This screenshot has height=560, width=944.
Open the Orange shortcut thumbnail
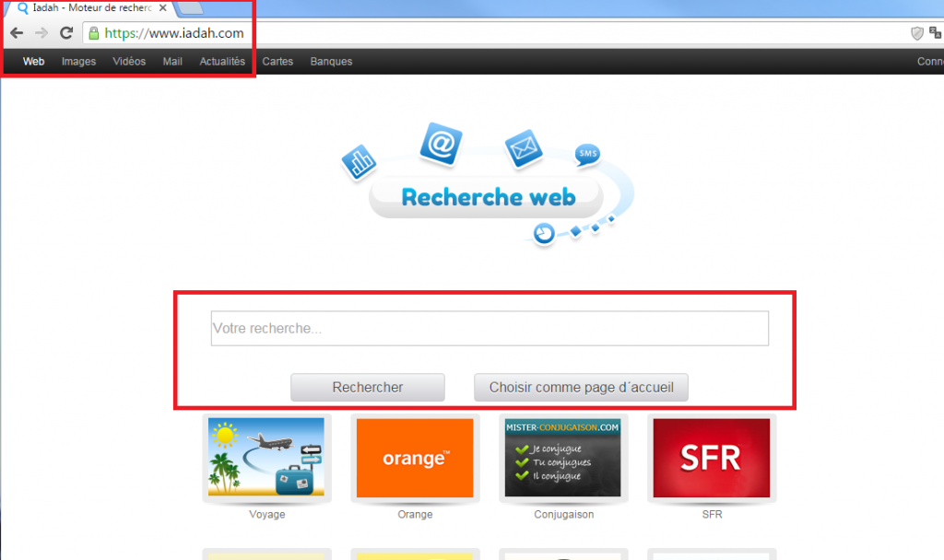point(415,458)
